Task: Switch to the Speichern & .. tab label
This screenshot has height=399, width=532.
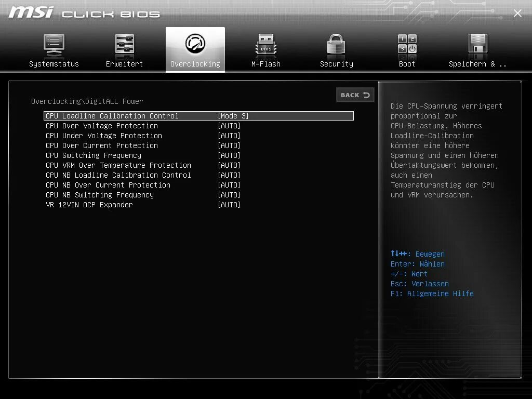Action: [477, 64]
